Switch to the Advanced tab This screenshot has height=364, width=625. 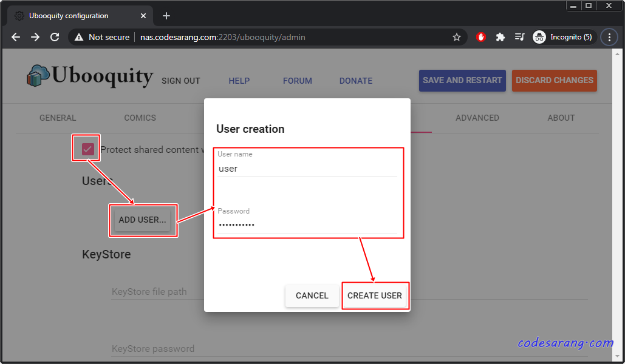477,118
